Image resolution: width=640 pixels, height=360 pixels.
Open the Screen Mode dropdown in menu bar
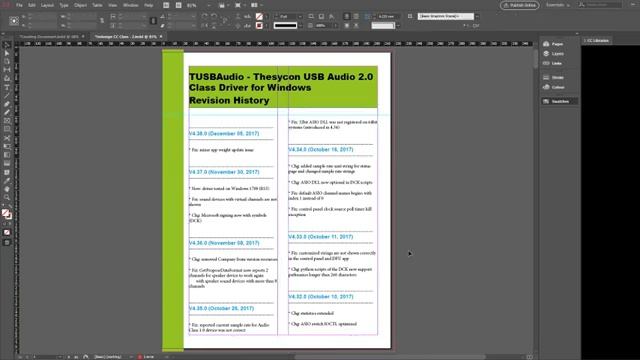240,5
